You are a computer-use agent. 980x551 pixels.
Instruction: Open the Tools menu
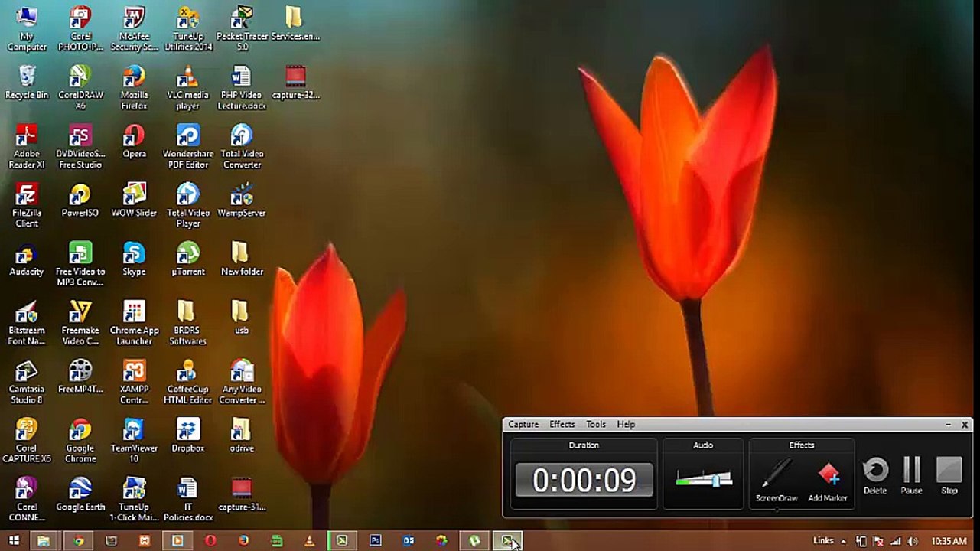pos(596,424)
